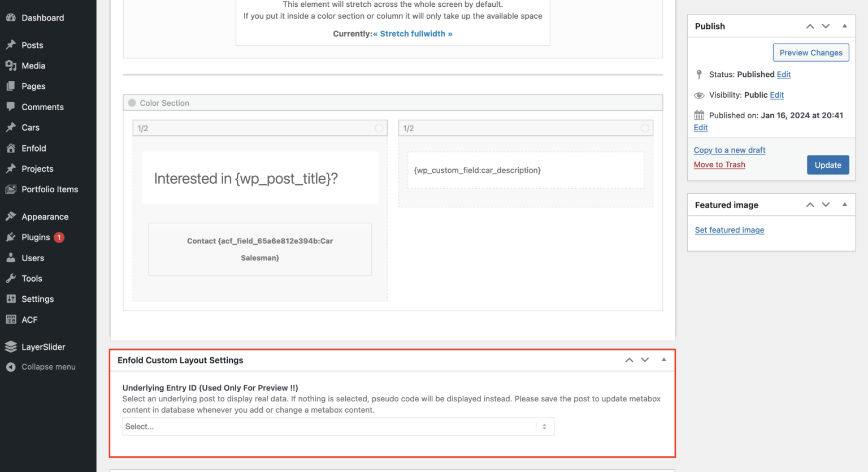Open Portfolio Items from the sidebar icon

coord(11,189)
